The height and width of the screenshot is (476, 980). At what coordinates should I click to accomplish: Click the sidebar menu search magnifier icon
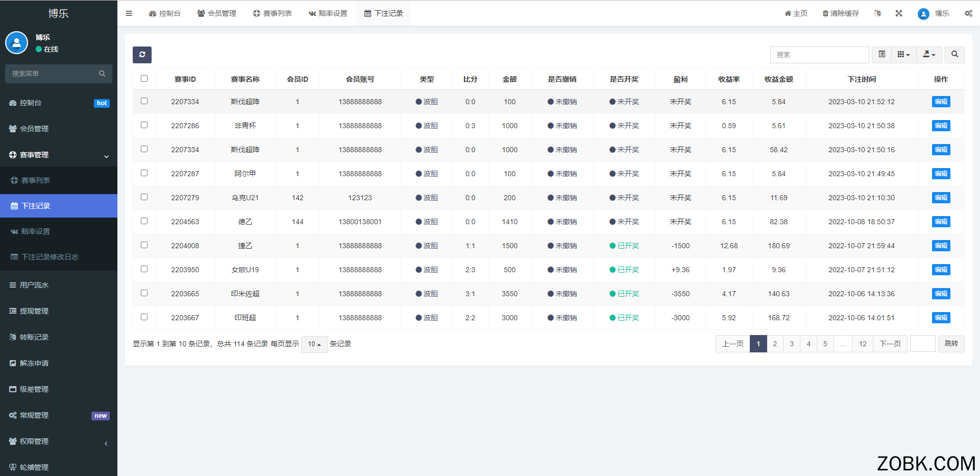[102, 74]
